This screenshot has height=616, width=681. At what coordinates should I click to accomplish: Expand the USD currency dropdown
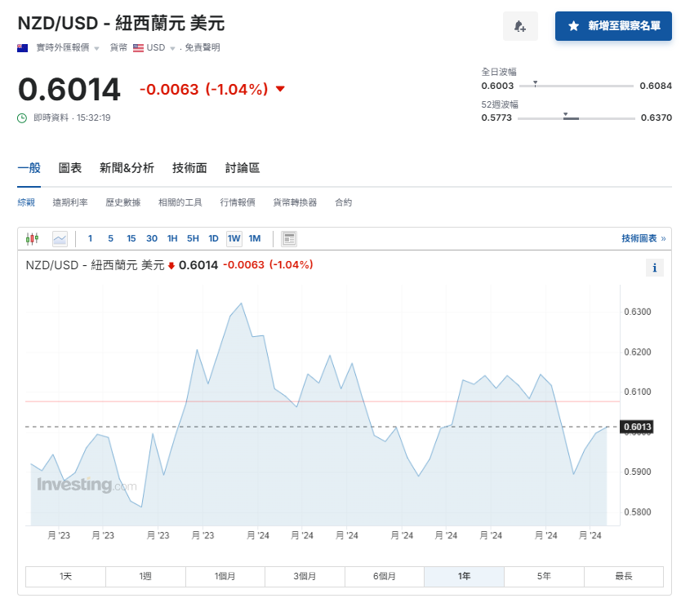(x=171, y=48)
